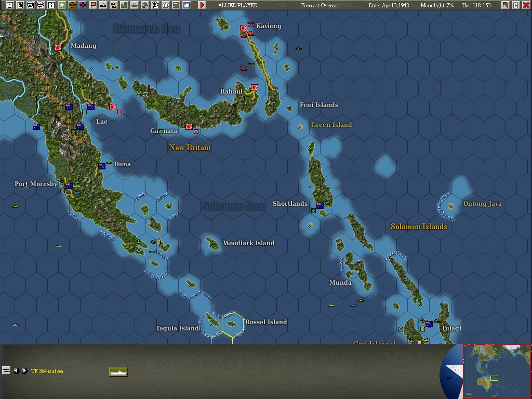
Task: Select the Japanese flag at Lae
Action: [x=113, y=107]
